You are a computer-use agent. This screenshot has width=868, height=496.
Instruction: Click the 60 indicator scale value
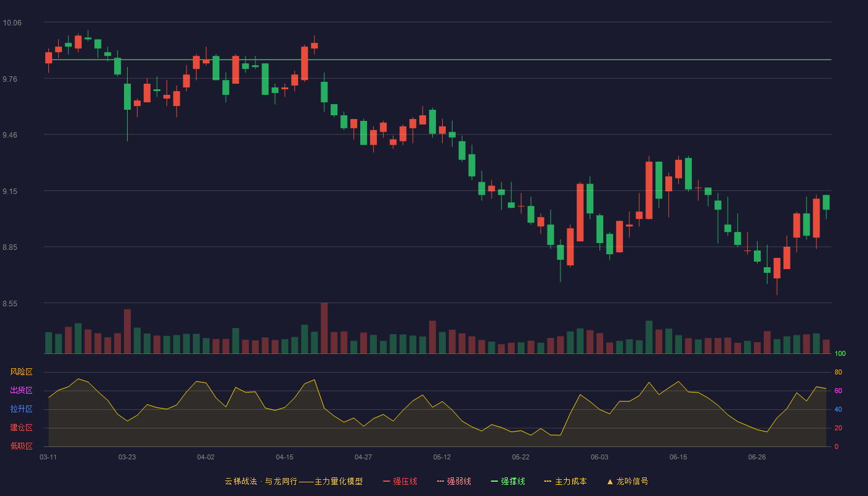click(838, 391)
